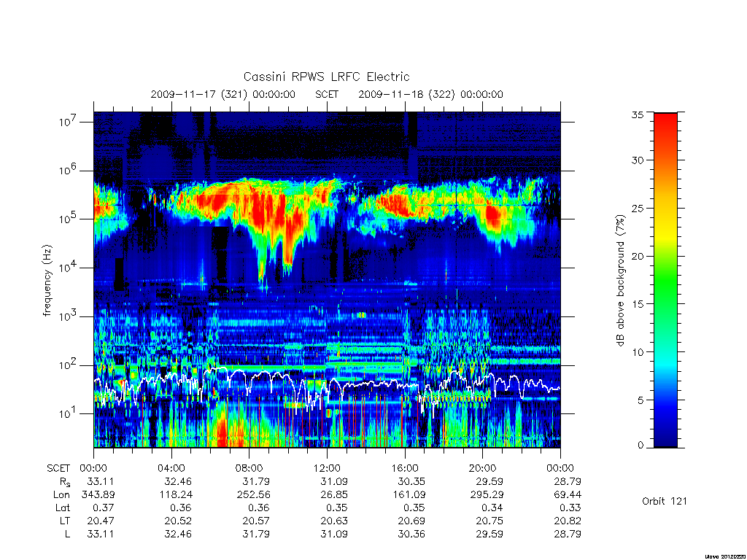Click the "frequency (Hz)" axis label
747x560 pixels.
47,281
